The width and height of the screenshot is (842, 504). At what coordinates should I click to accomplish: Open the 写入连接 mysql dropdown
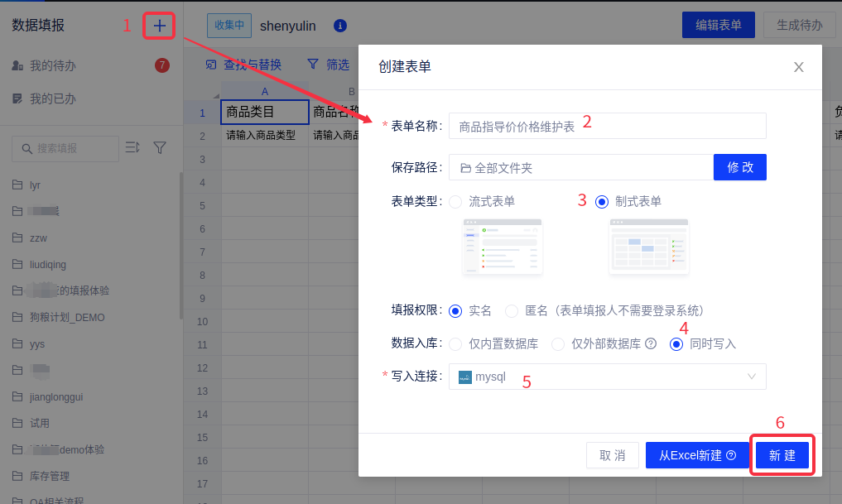(607, 377)
